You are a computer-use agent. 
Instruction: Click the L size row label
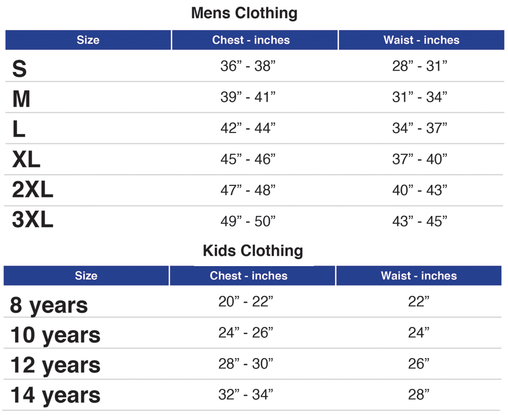coord(19,129)
